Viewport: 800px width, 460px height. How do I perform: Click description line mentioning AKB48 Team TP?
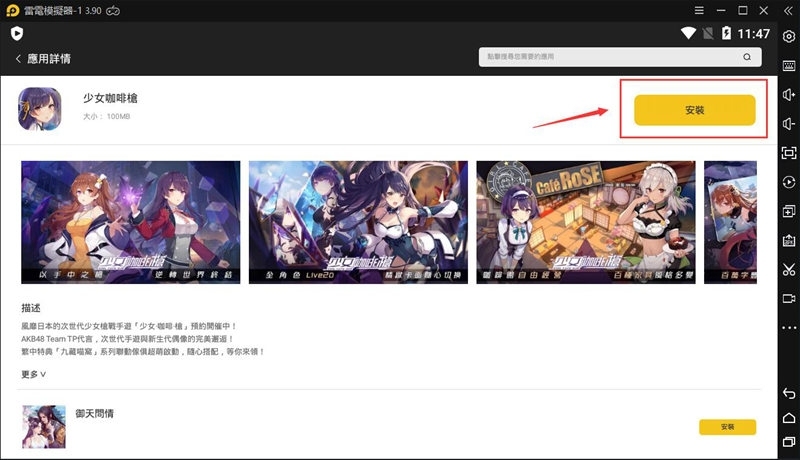pyautogui.click(x=128, y=339)
